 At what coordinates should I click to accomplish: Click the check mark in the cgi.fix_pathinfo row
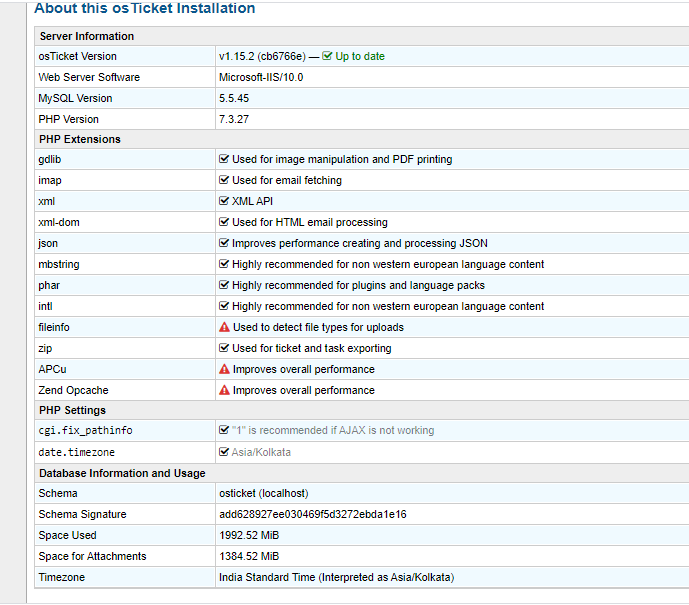tap(225, 430)
